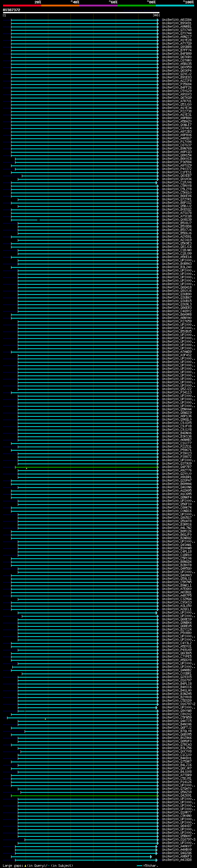Viewport: 197px width, 868px height.
Task: Select hit UniRef100_B7FF74
Action: pos(176,50)
